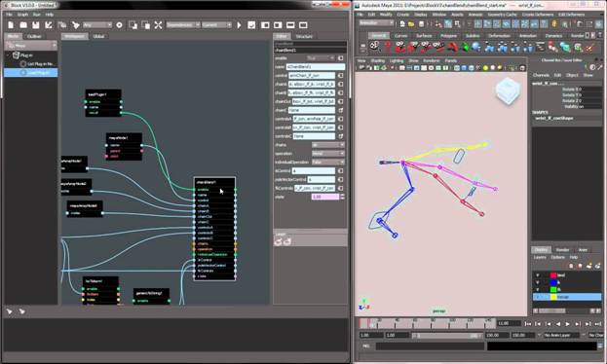Screen dimensions: 607x364
Task: Switch to the Structure tab
Action: tap(304, 36)
